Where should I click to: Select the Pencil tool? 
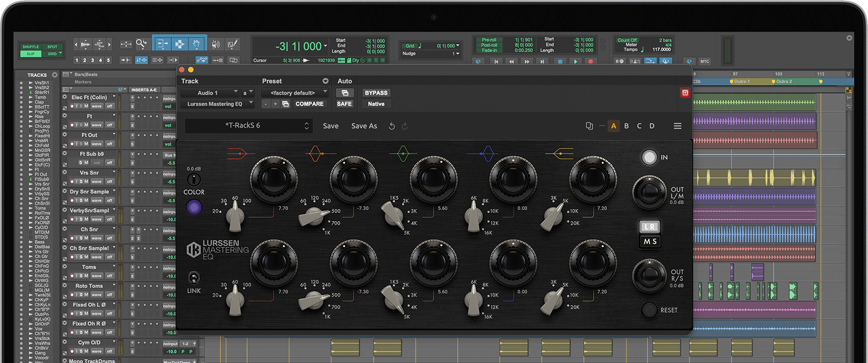232,45
